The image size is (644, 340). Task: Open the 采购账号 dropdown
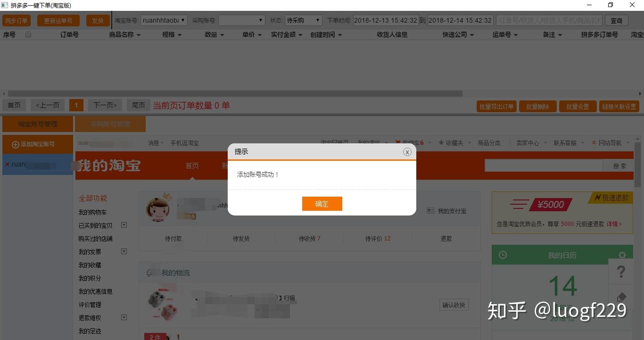242,20
